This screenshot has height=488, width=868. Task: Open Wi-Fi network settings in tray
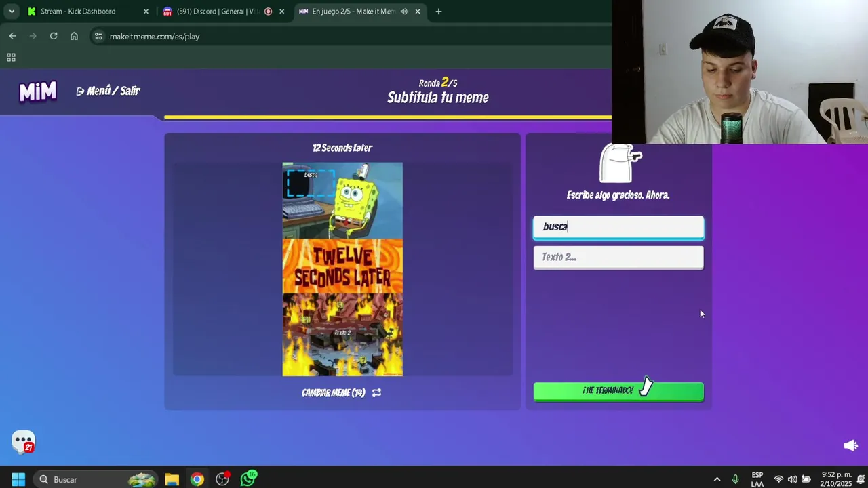click(778, 479)
